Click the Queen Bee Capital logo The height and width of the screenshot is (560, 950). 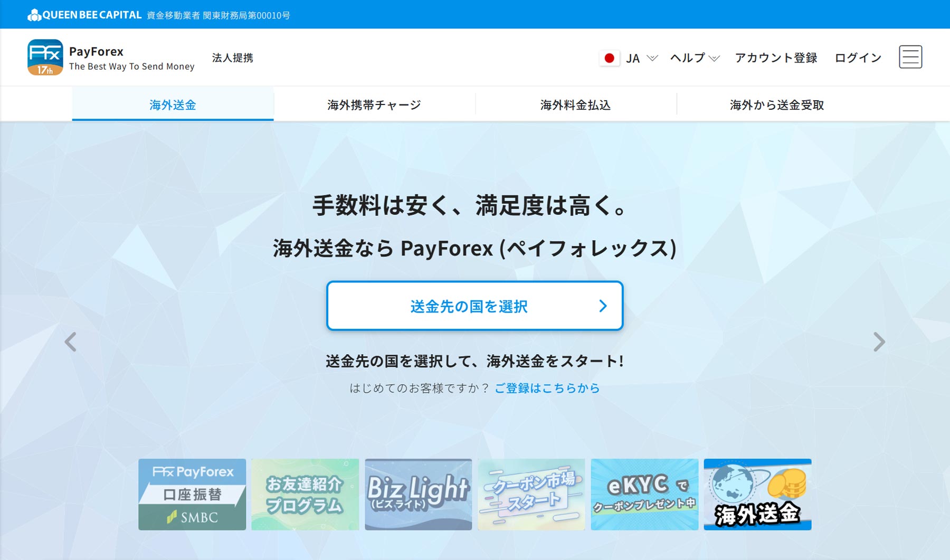point(85,15)
